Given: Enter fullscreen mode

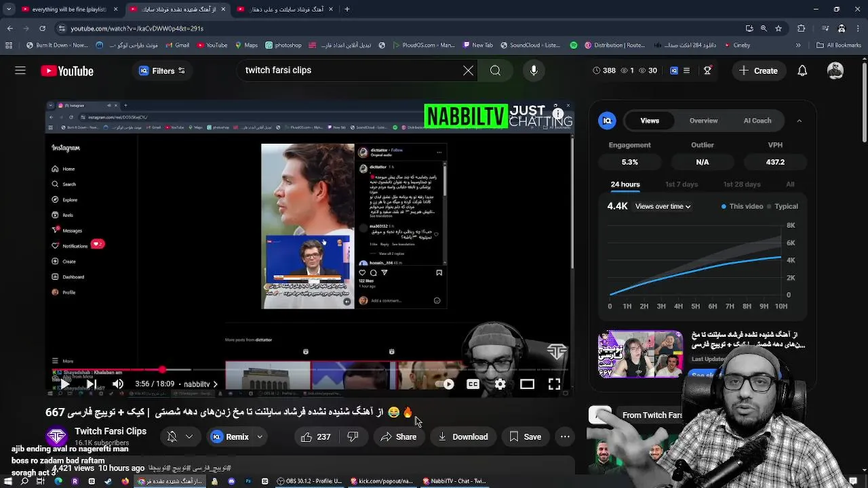Looking at the screenshot, I should click(x=554, y=384).
